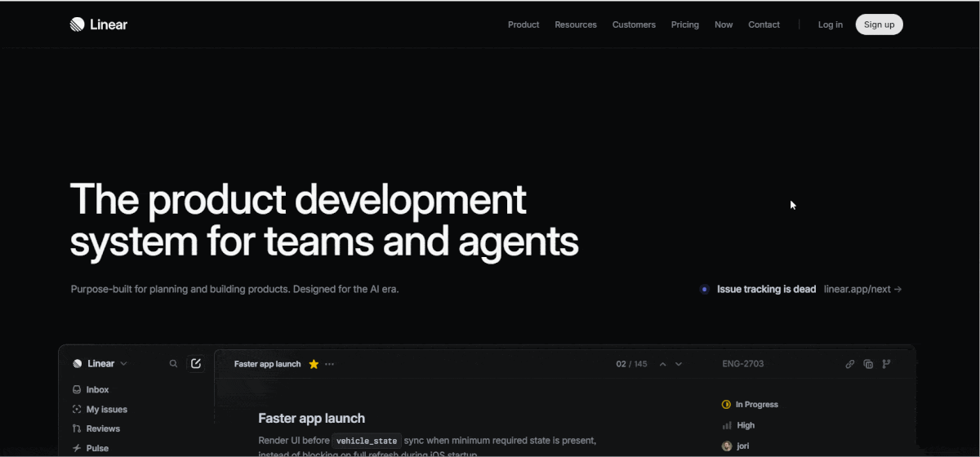980x457 pixels.
Task: Copy issue link with the link icon
Action: (850, 364)
